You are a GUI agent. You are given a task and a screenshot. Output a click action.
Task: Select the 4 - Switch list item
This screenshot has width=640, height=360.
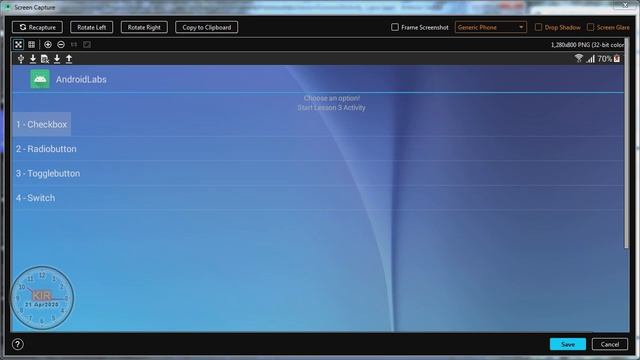318,198
